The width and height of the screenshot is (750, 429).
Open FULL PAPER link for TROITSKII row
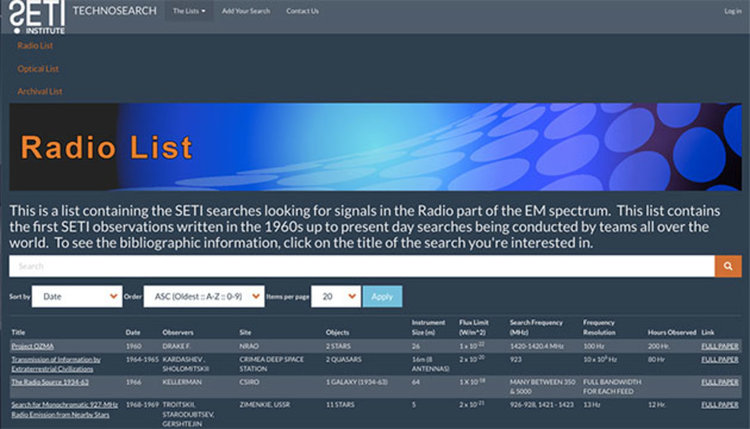coord(720,405)
